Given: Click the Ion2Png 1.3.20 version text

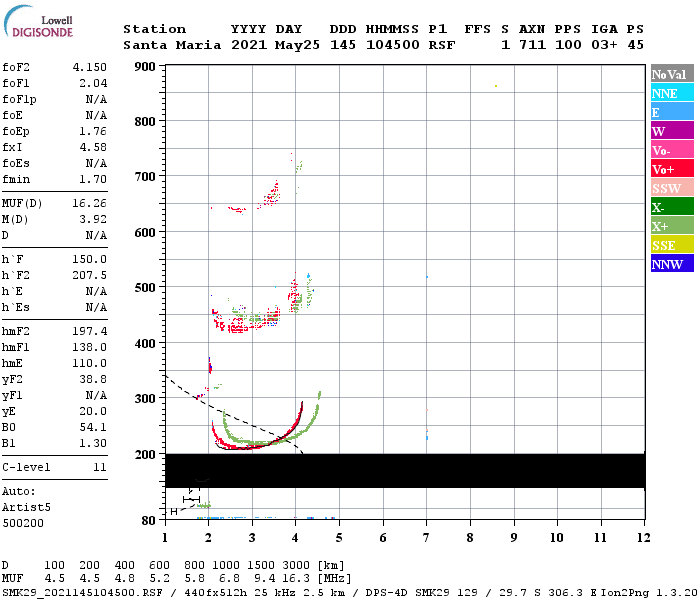Looking at the screenshot, I should [x=649, y=593].
